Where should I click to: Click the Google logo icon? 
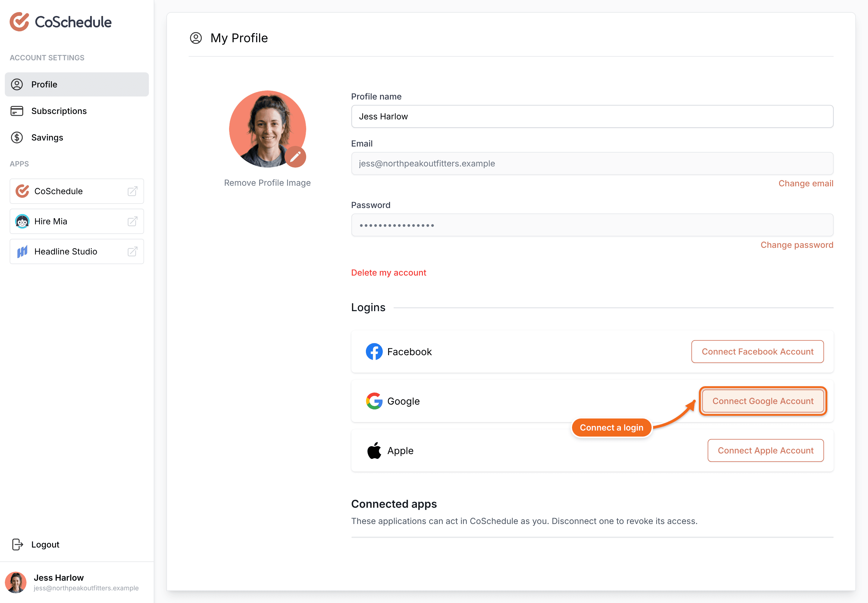(x=374, y=401)
